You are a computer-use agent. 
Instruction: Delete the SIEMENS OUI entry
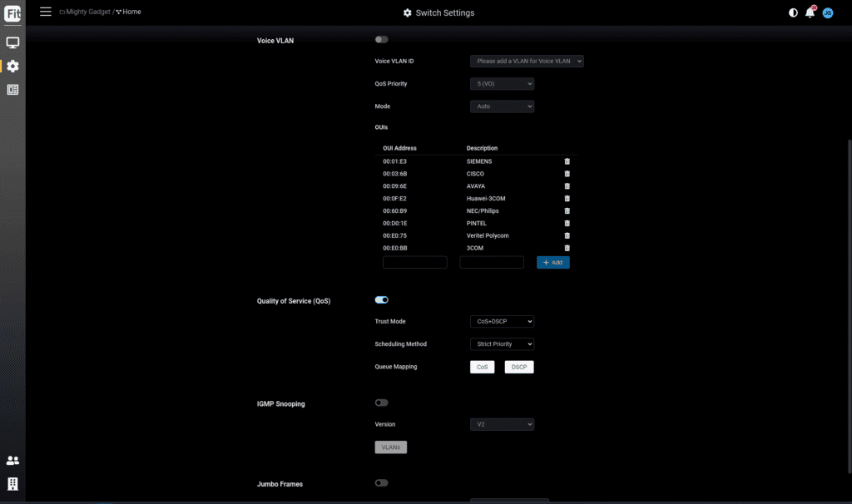tap(567, 161)
